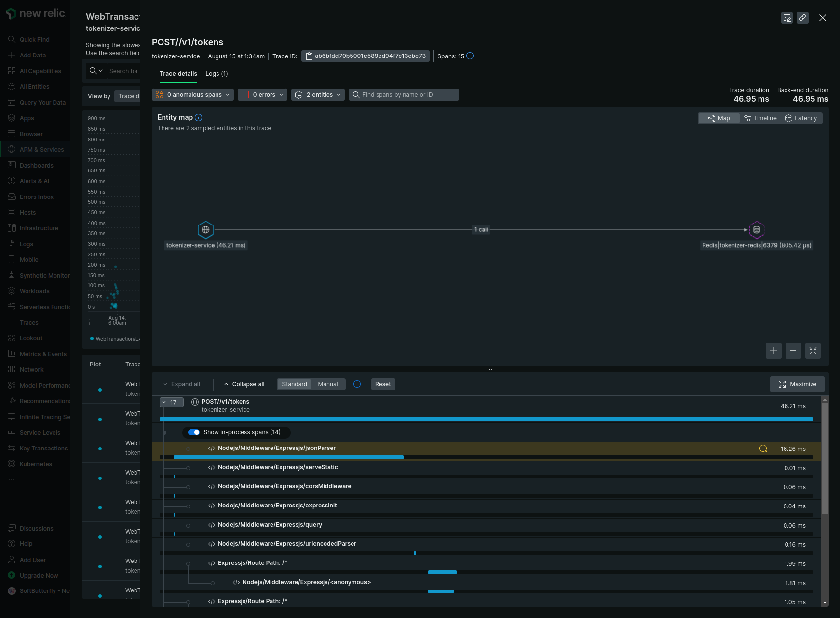Click the three-dot panel resize handle
This screenshot has height=618, width=840.
tap(490, 369)
